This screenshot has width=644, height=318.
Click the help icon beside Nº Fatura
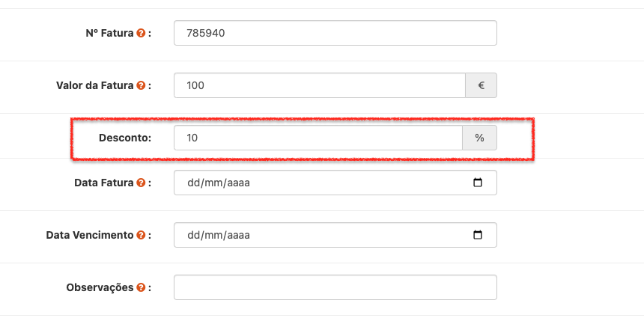141,34
